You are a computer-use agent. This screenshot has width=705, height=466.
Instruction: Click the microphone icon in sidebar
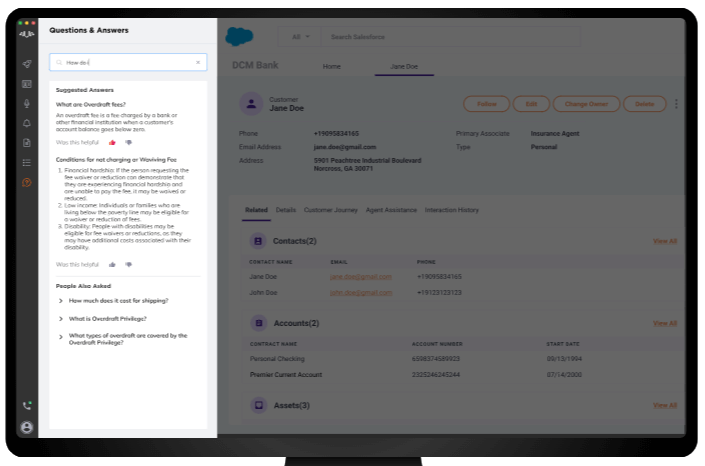point(27,104)
